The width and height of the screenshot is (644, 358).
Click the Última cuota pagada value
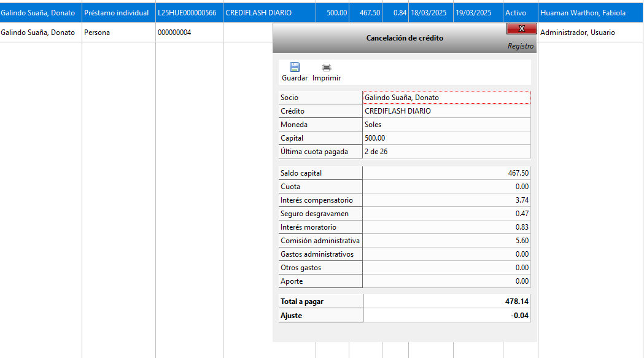coord(446,152)
